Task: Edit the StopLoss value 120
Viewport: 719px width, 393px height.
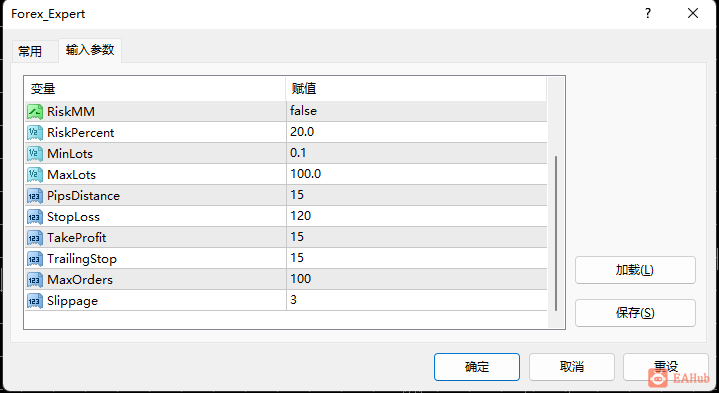Action: (416, 216)
